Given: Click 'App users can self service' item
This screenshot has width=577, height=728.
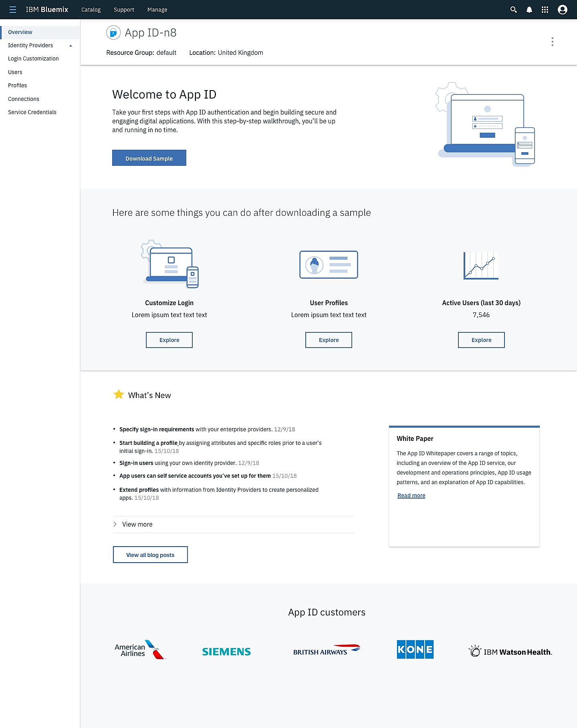Looking at the screenshot, I should [208, 476].
